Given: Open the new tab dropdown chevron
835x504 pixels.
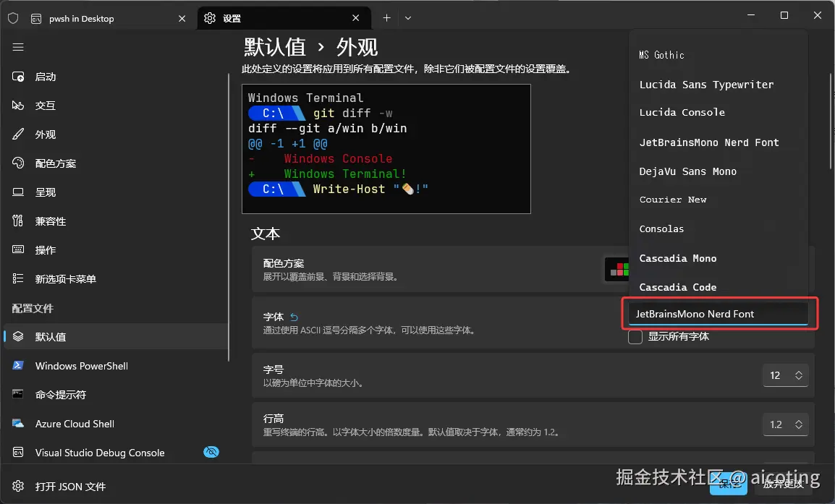Looking at the screenshot, I should click(408, 18).
